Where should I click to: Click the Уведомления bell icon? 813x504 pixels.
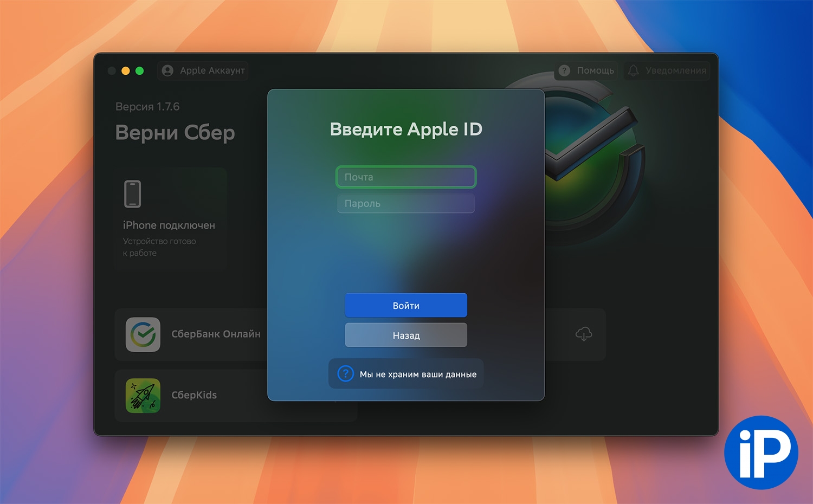click(633, 70)
